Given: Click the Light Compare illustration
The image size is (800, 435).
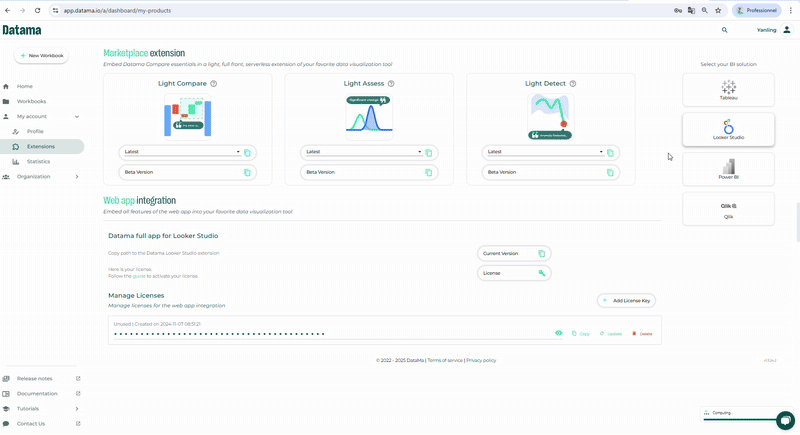Looking at the screenshot, I should click(x=188, y=117).
